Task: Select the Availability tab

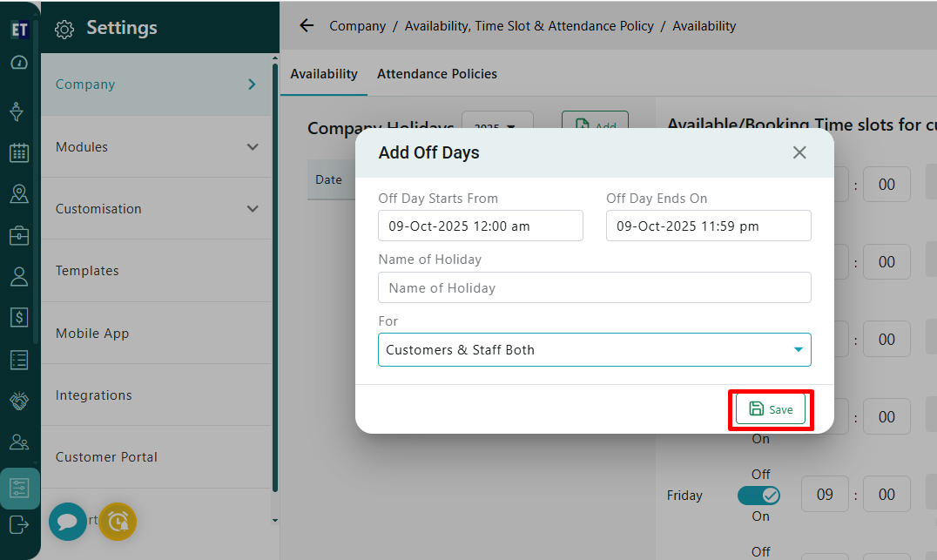Action: (324, 74)
